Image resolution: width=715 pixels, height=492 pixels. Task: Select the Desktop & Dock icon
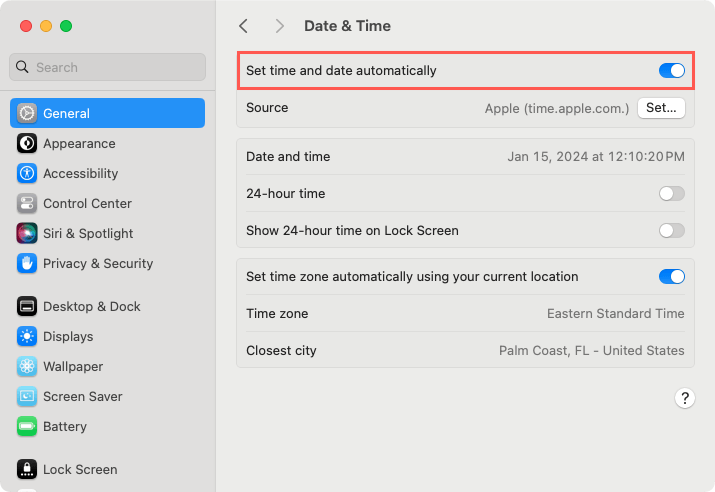tap(27, 306)
